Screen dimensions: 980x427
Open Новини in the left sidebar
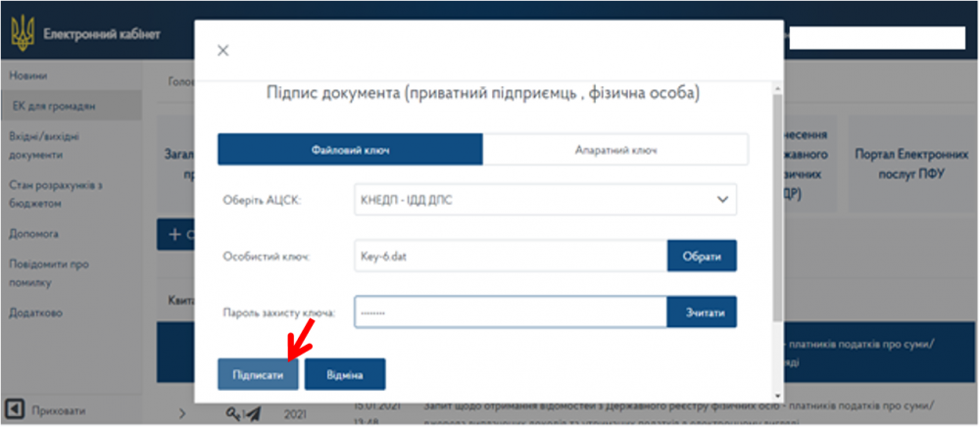[28, 75]
